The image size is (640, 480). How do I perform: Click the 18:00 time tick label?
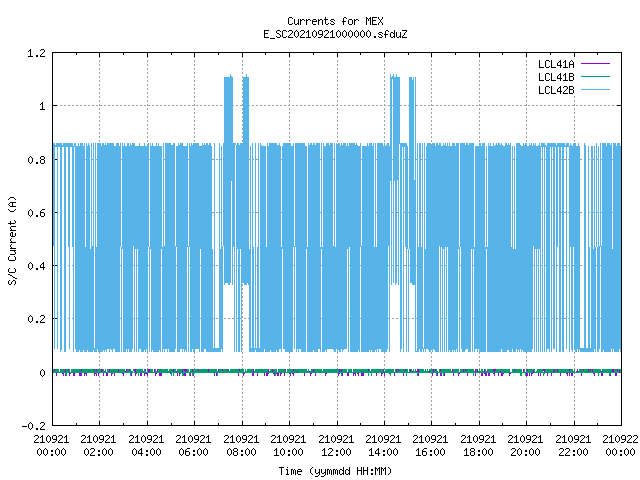(x=478, y=453)
